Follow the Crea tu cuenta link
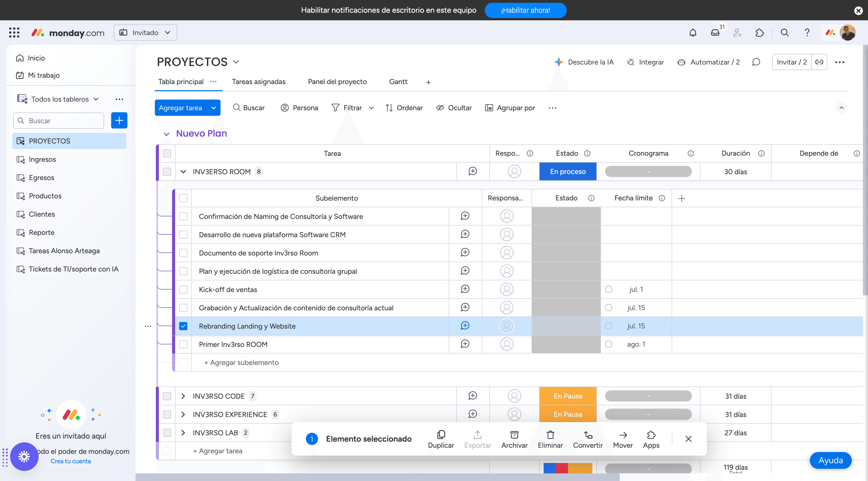Screen dimensions: 868x481 [x=71, y=461]
